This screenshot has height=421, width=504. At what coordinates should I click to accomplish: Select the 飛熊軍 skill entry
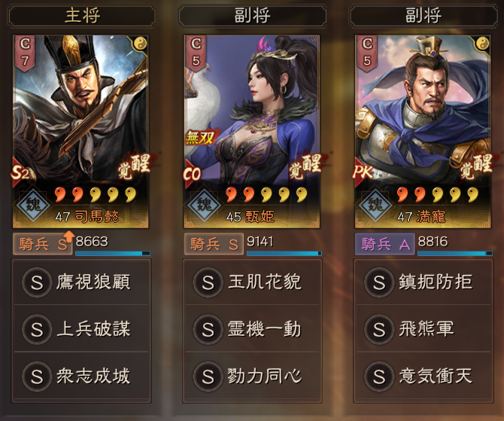click(424, 329)
